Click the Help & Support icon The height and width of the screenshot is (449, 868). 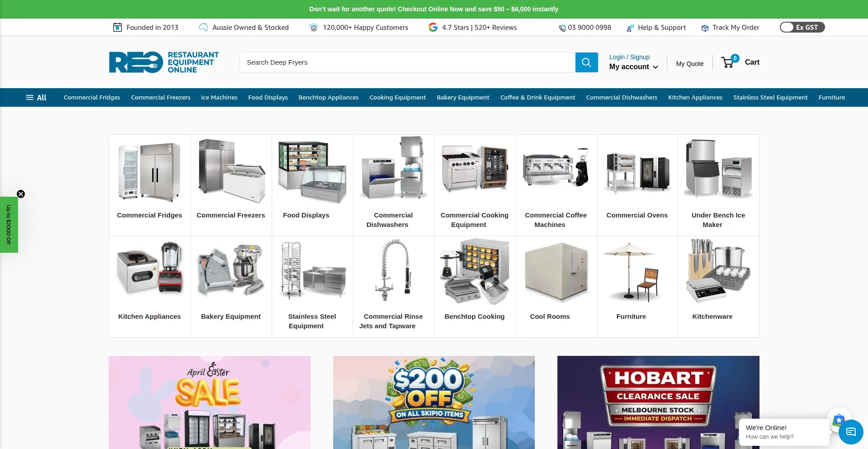pyautogui.click(x=630, y=28)
